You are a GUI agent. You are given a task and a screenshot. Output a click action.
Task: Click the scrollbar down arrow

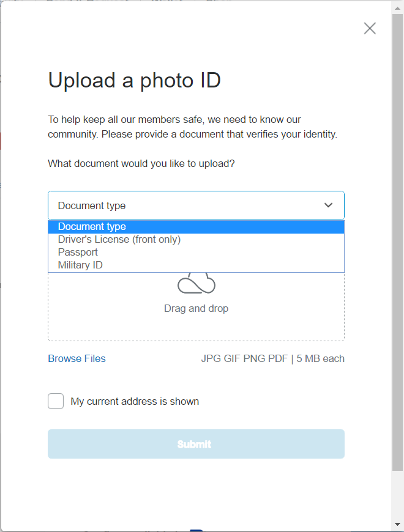tap(397, 526)
